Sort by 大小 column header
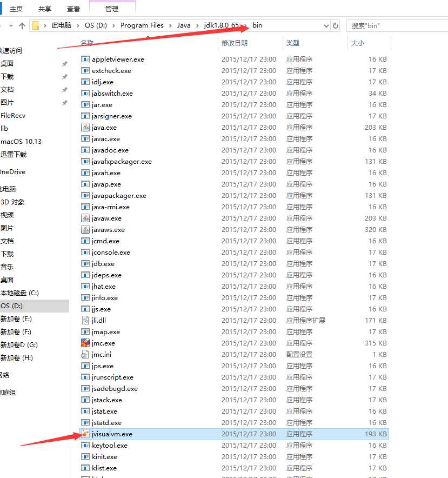Viewport: 448px width, 478px height. click(358, 43)
